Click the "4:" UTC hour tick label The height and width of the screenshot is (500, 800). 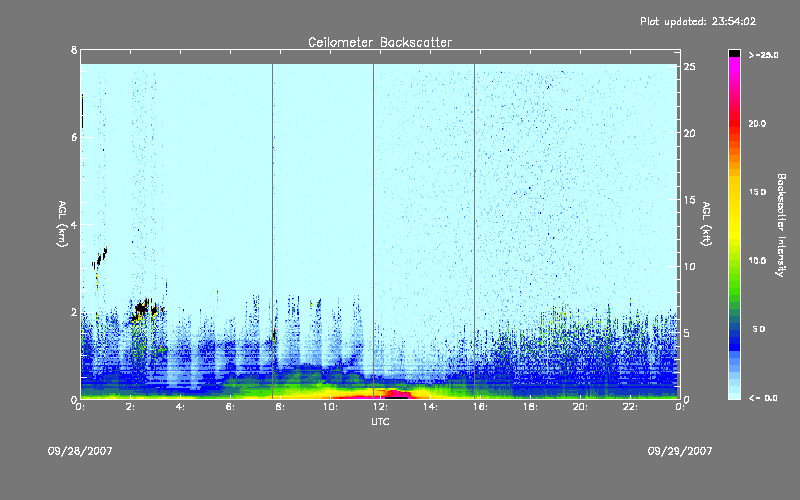180,407
